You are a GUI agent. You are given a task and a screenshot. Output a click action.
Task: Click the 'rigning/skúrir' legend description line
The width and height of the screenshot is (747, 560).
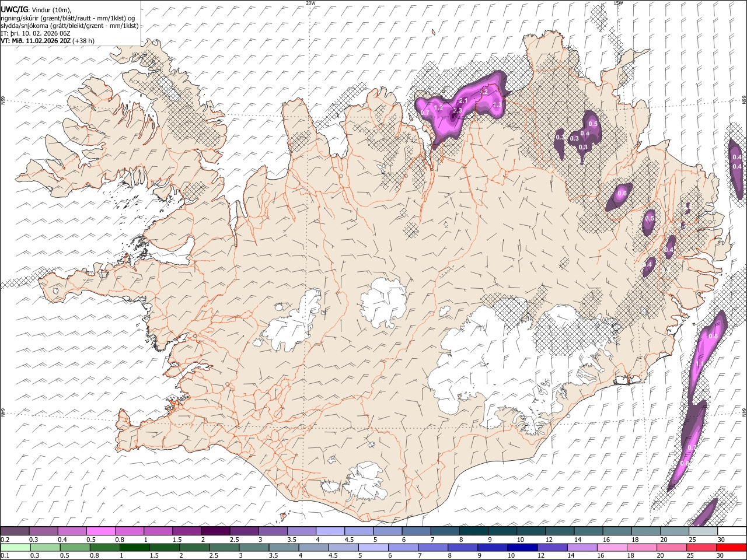pos(68,18)
